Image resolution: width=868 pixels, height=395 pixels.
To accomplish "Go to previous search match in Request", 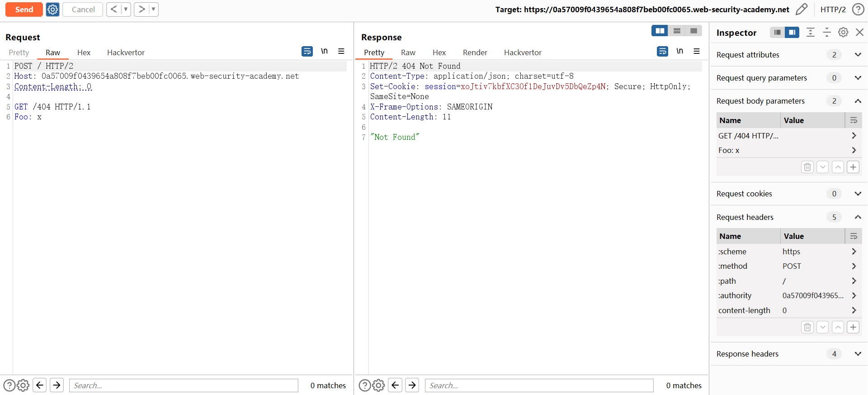I will click(40, 385).
